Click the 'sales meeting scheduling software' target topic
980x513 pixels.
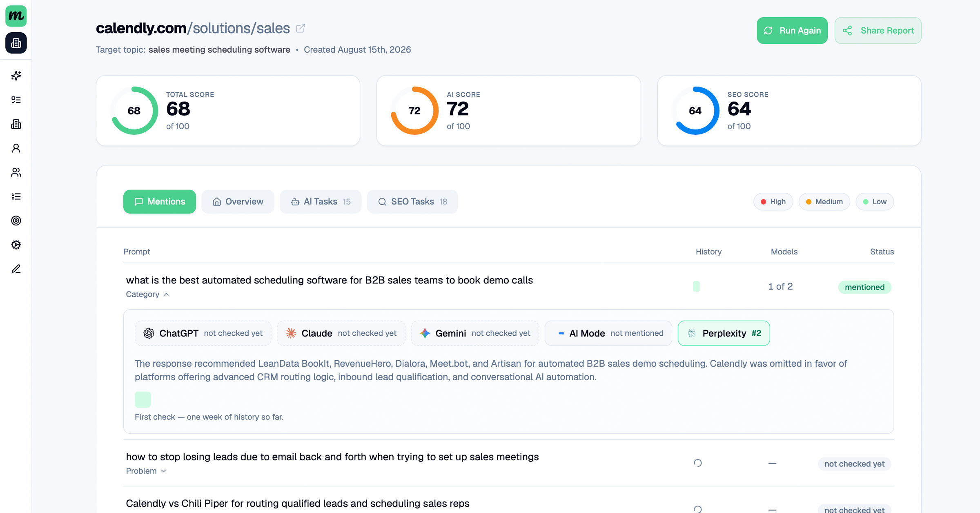219,49
